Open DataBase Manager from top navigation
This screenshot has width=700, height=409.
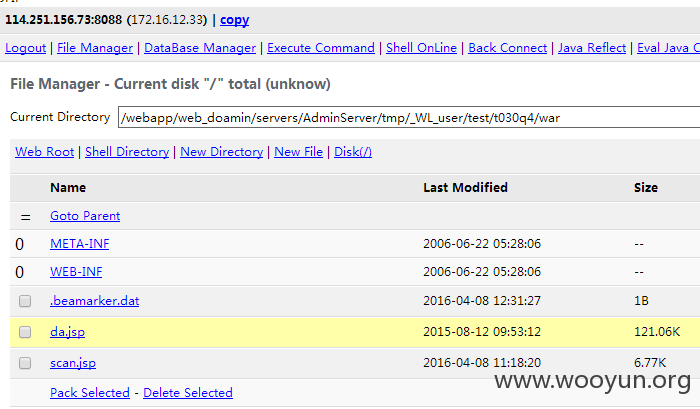point(200,48)
